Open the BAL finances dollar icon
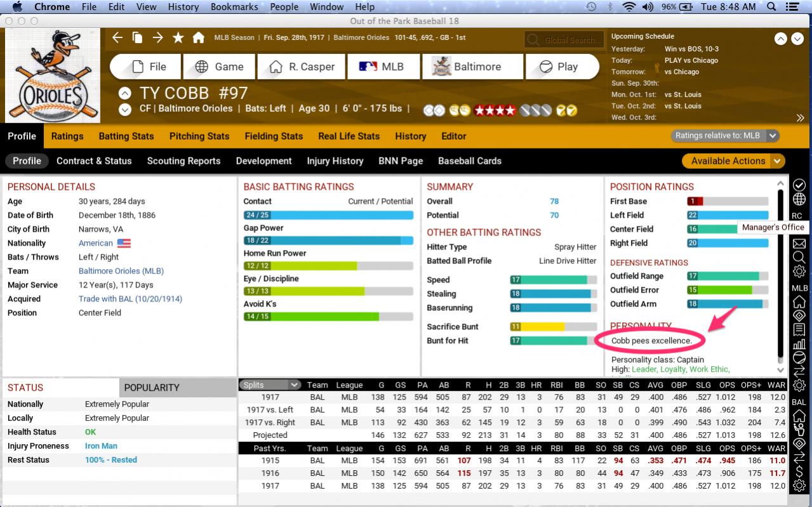This screenshot has height=507, width=812. coord(799,471)
